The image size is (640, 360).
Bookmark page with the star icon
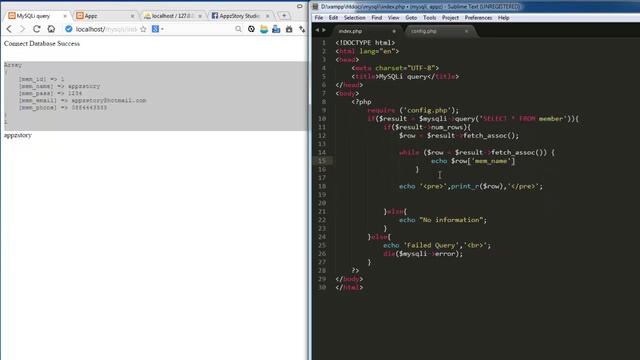[x=143, y=29]
